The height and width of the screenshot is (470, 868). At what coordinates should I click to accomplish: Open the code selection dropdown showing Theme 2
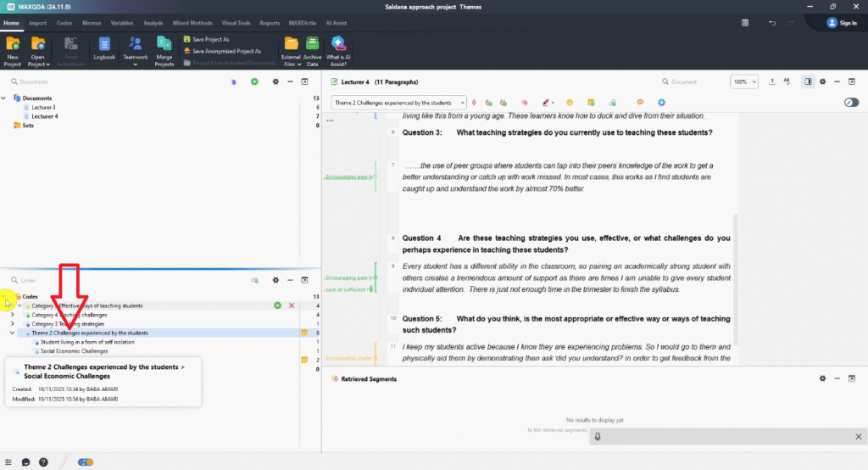coord(398,103)
